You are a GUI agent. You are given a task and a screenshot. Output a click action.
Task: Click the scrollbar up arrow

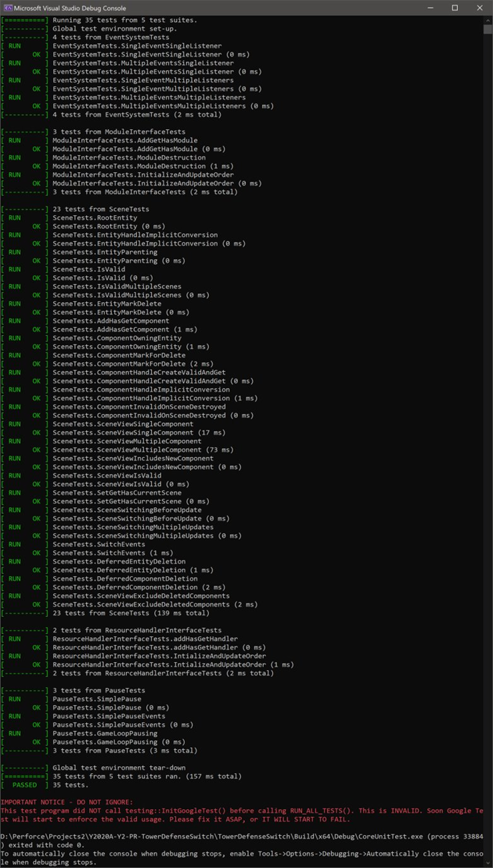(x=487, y=20)
